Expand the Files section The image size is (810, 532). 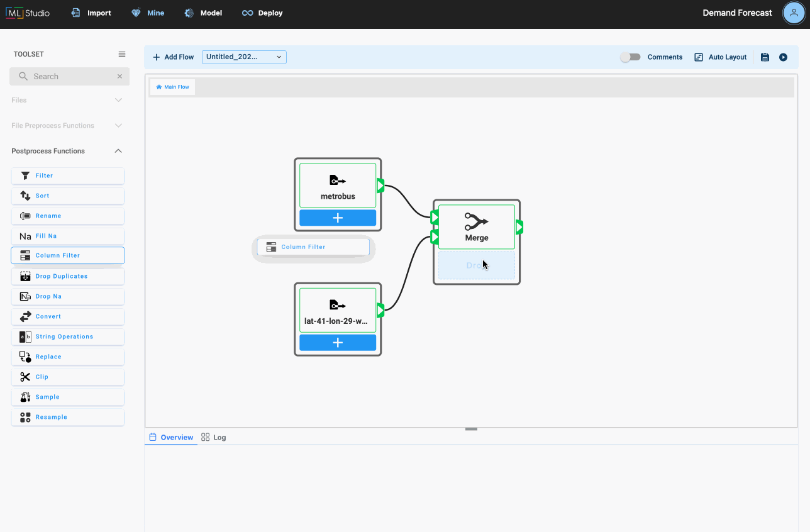coord(67,100)
